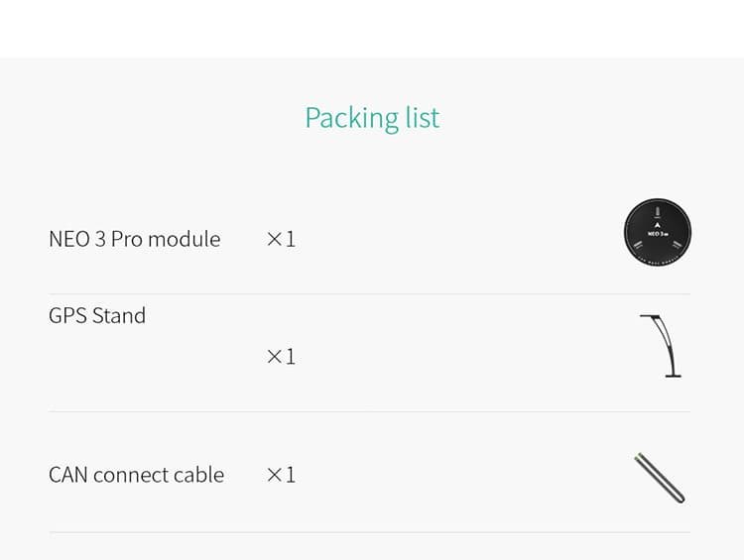
Task: Select the GPS Stand label
Action: pyautogui.click(x=97, y=316)
